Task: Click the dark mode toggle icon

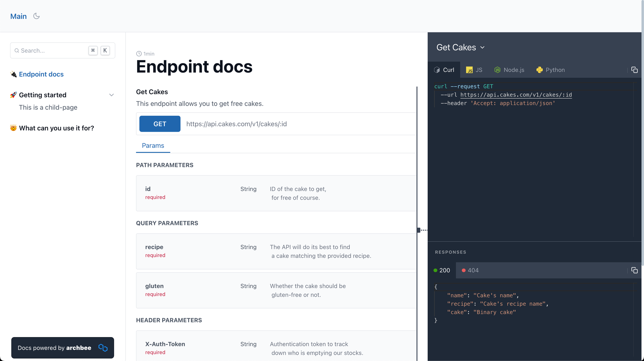Action: pyautogui.click(x=36, y=16)
